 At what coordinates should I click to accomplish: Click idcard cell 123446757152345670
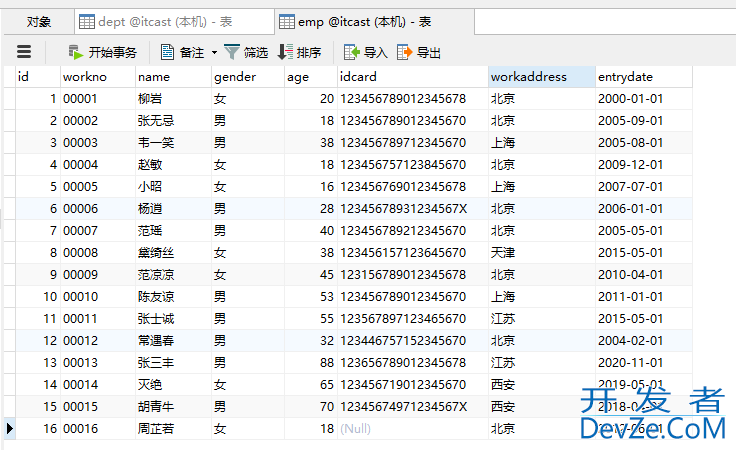[x=413, y=341]
